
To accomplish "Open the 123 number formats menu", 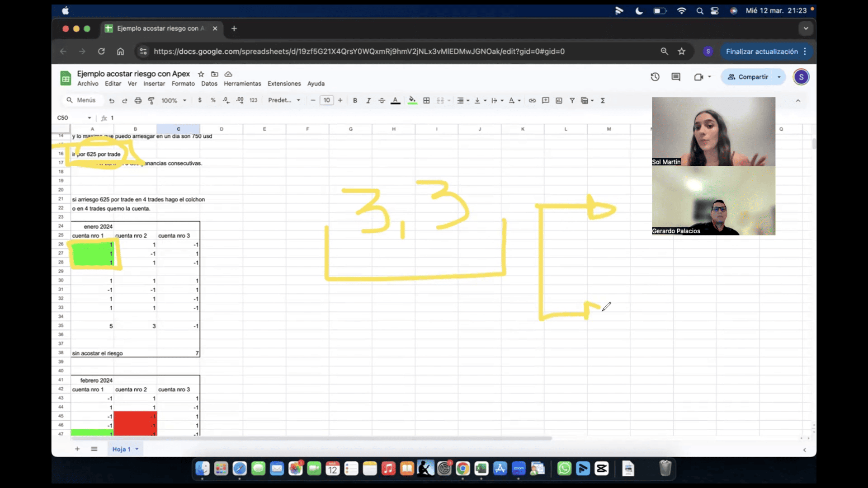I will point(254,100).
